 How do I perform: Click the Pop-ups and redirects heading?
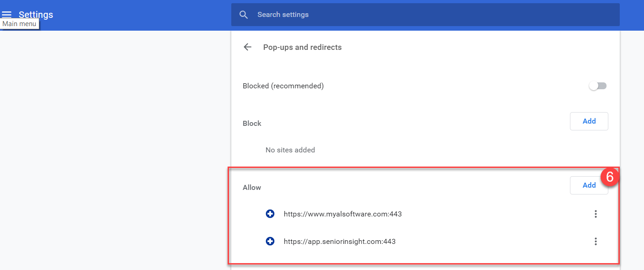[303, 47]
